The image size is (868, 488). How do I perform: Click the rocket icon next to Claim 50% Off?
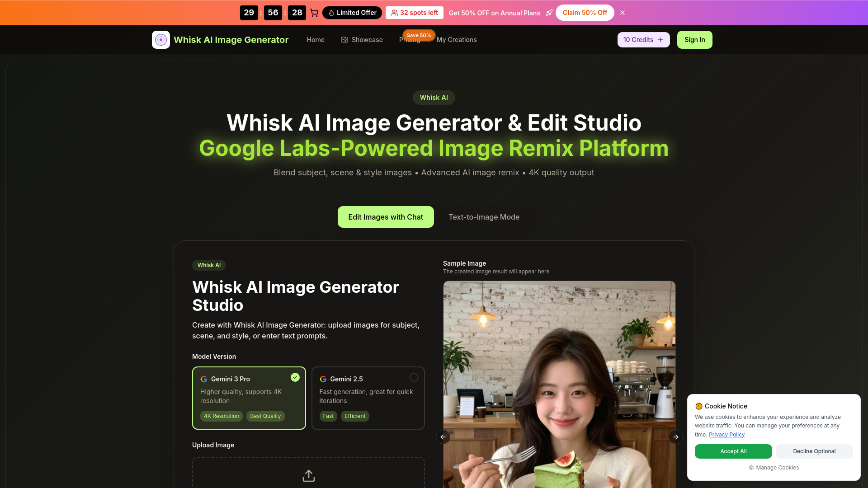click(x=549, y=13)
